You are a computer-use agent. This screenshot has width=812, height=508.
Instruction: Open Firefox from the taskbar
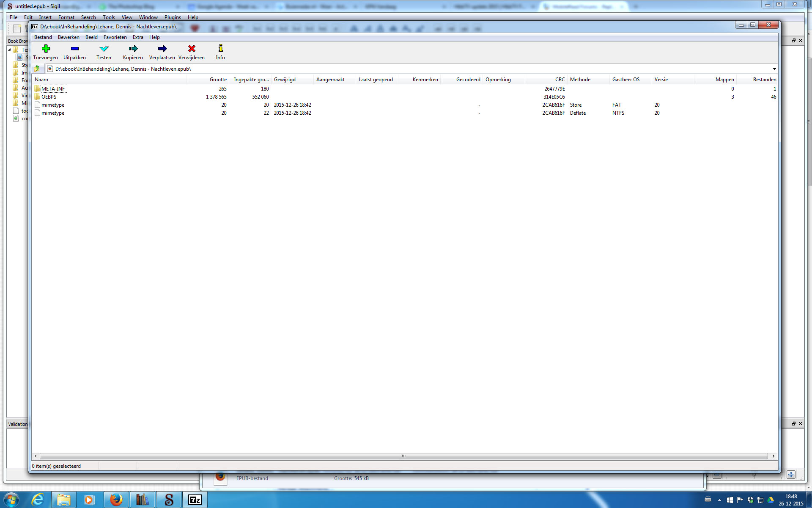pyautogui.click(x=116, y=500)
